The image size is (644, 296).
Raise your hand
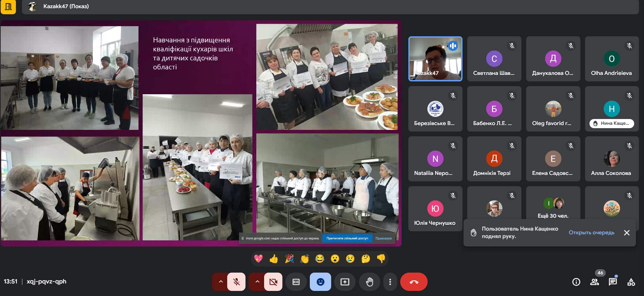pyautogui.click(x=369, y=282)
